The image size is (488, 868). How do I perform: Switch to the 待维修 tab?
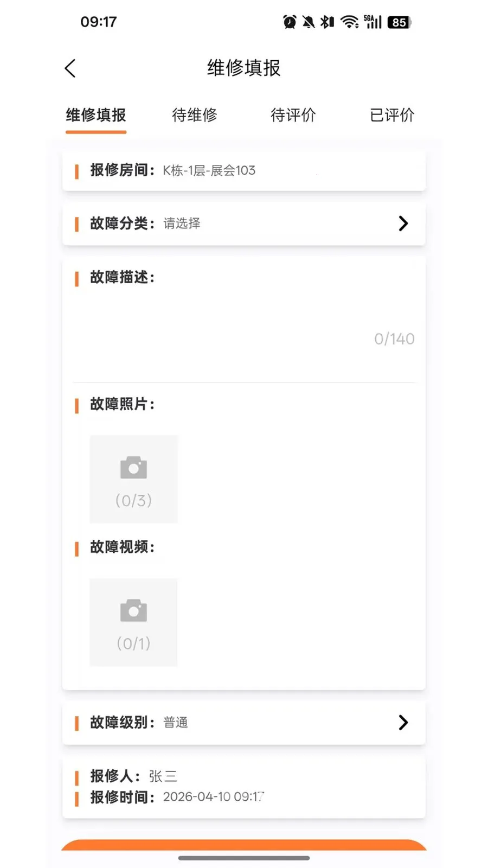tap(195, 115)
